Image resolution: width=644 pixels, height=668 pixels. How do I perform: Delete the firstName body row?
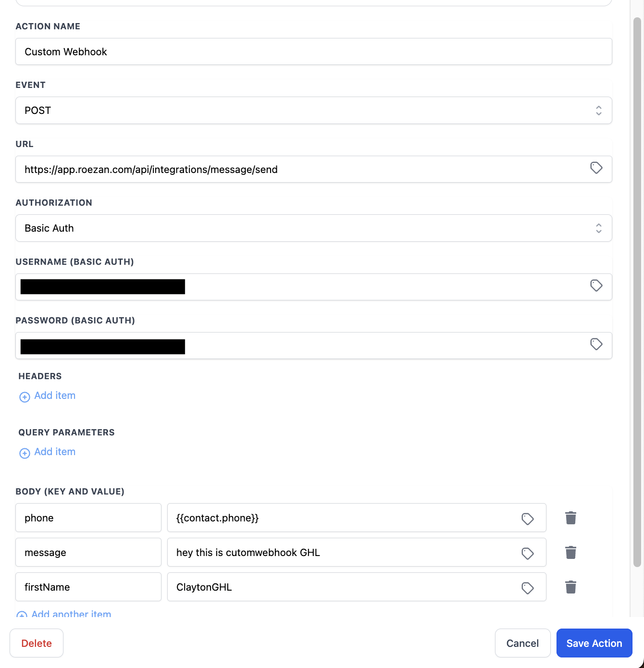[570, 587]
